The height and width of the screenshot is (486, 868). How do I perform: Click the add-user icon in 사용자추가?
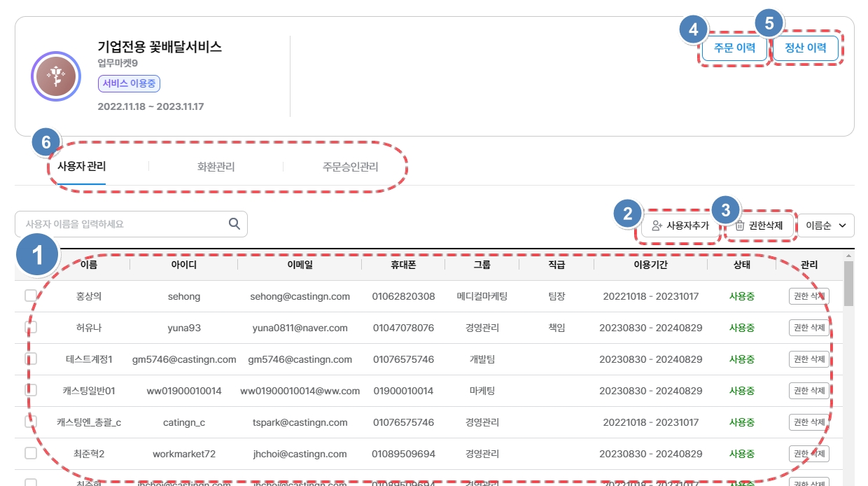tap(657, 225)
